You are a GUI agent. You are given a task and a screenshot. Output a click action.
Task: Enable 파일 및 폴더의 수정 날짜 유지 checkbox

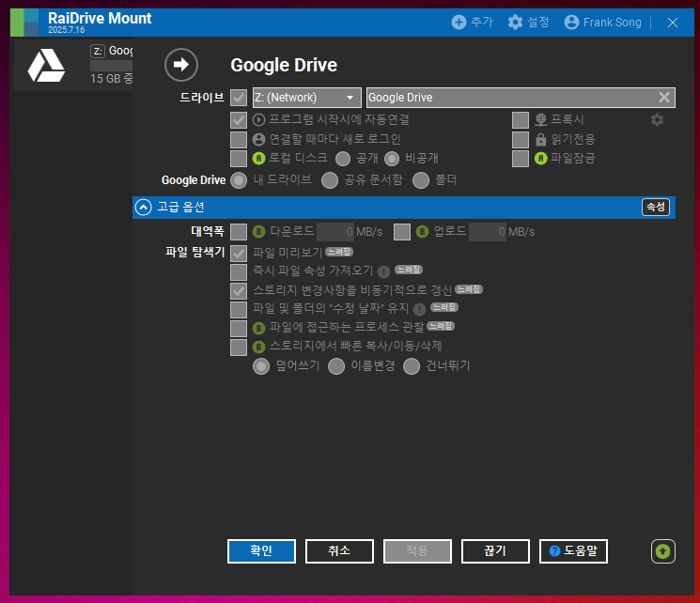[239, 309]
